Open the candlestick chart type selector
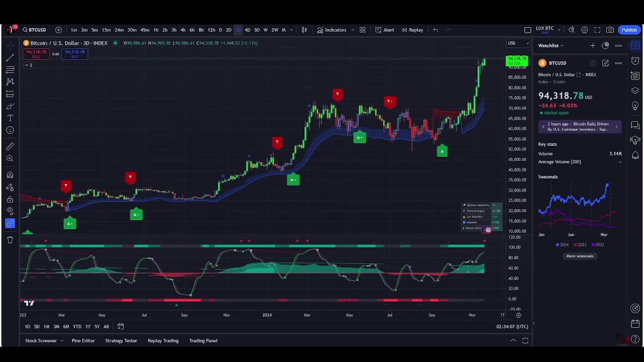The width and height of the screenshot is (644, 362). 304,30
